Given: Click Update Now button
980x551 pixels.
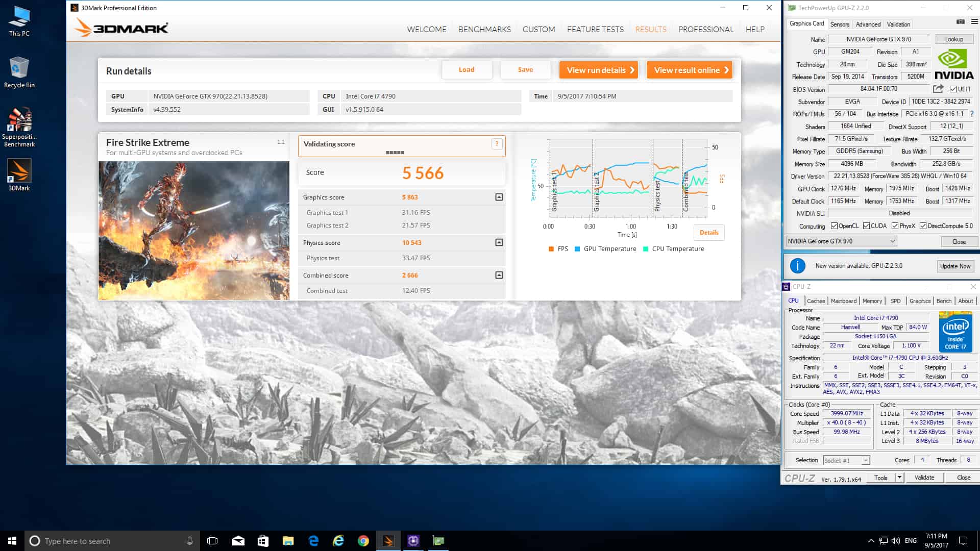Looking at the screenshot, I should (955, 266).
